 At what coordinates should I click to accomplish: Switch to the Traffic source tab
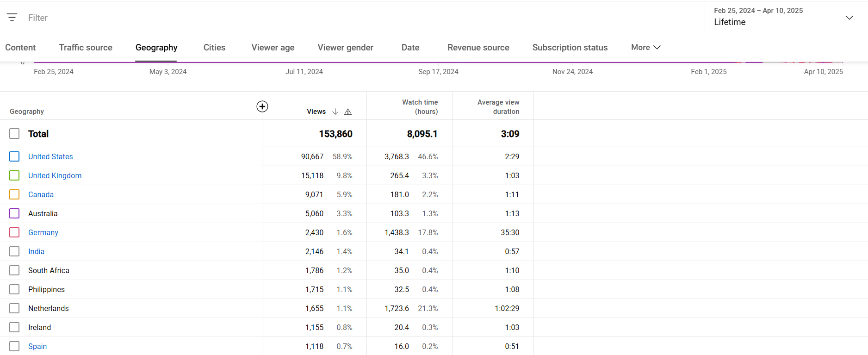pos(86,47)
